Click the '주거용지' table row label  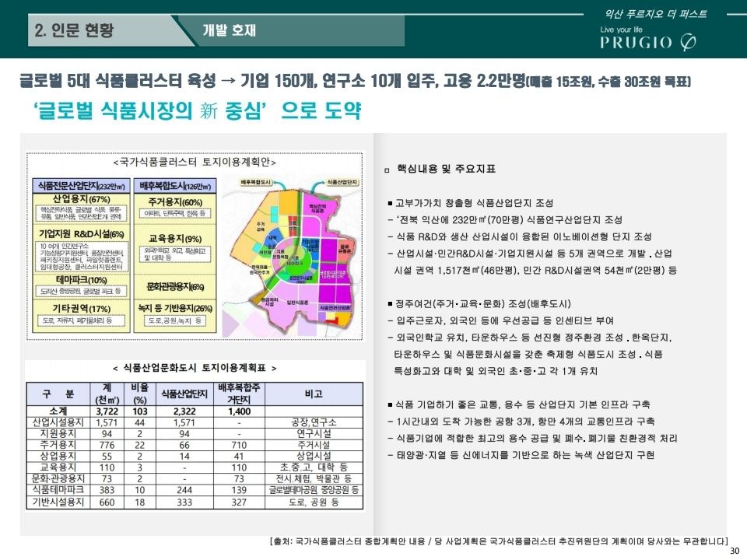point(58,445)
